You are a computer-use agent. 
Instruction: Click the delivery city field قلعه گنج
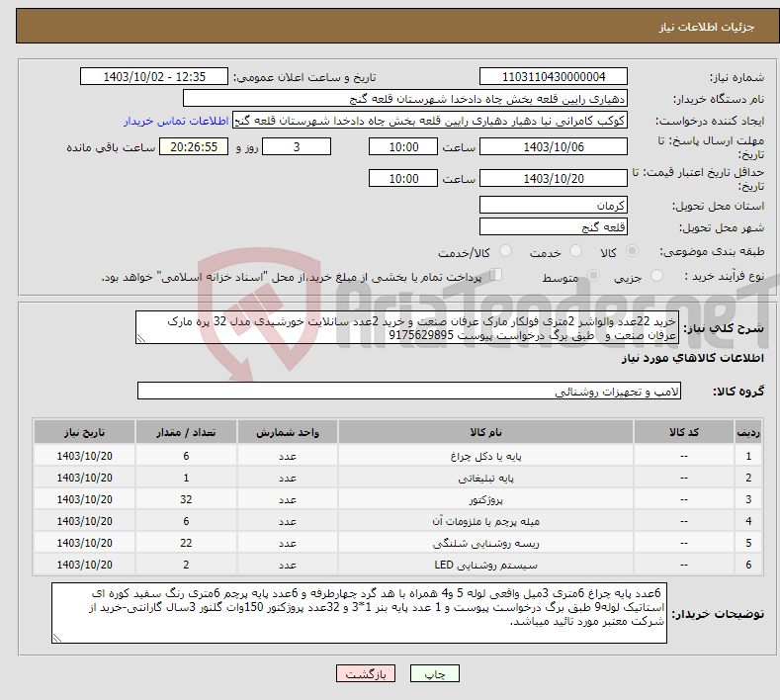pyautogui.click(x=554, y=226)
